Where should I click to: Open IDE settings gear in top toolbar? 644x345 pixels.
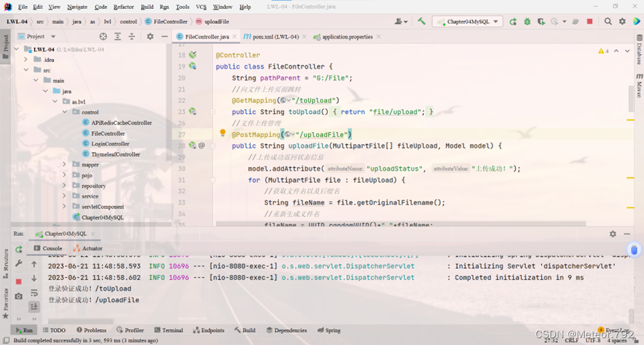(622, 22)
